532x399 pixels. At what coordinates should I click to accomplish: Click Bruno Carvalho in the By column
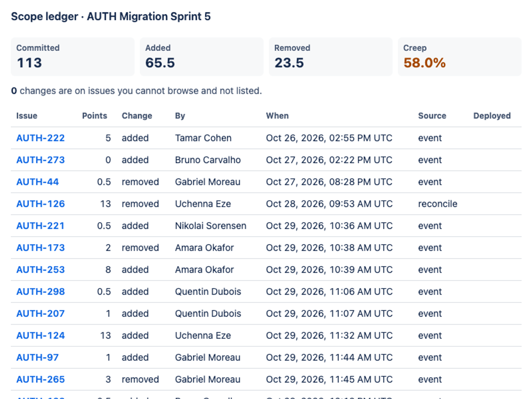tap(208, 160)
